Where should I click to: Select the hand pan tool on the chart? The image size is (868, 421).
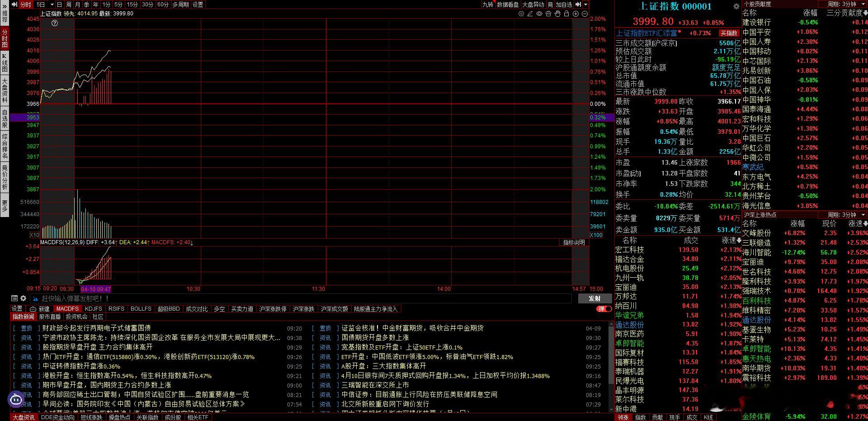(x=557, y=14)
